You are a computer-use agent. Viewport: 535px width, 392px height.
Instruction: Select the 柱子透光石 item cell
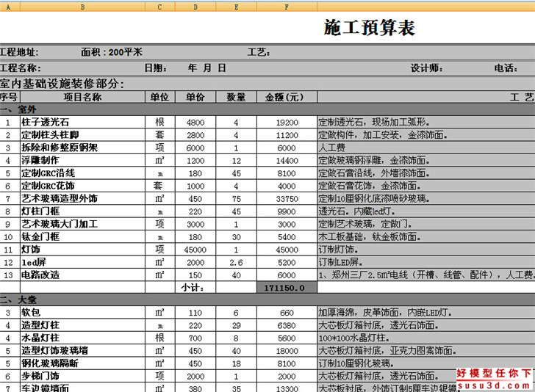click(82, 122)
